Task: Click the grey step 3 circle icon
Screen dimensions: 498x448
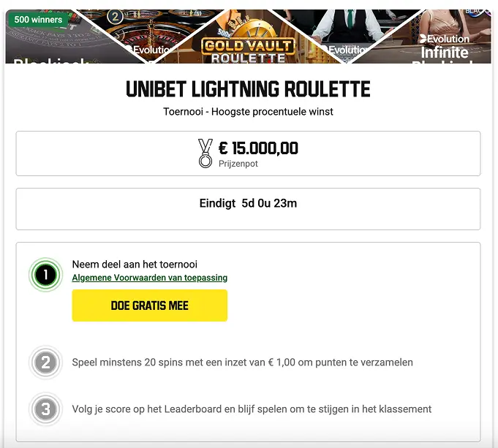Action: click(x=45, y=409)
